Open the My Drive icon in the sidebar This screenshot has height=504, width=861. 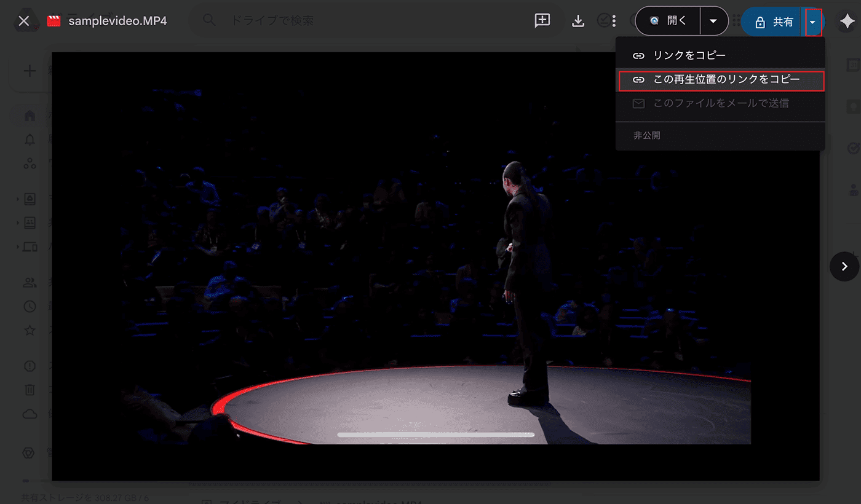[x=30, y=199]
